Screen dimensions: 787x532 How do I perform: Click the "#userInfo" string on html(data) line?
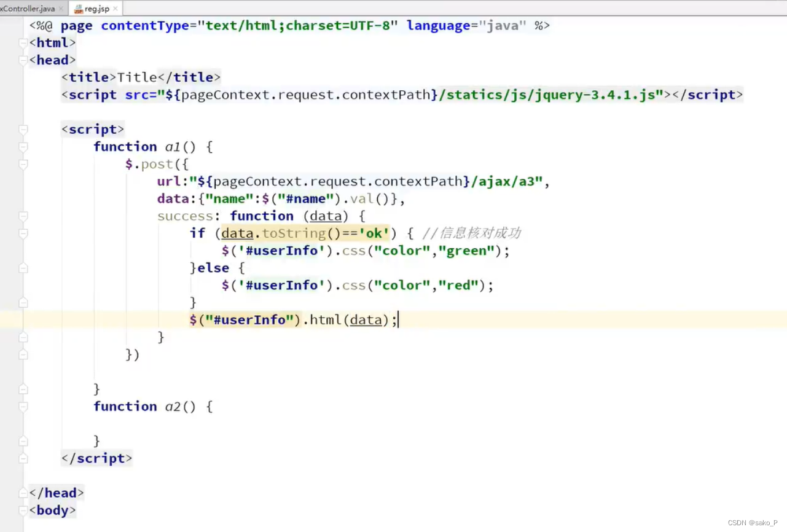pos(250,320)
